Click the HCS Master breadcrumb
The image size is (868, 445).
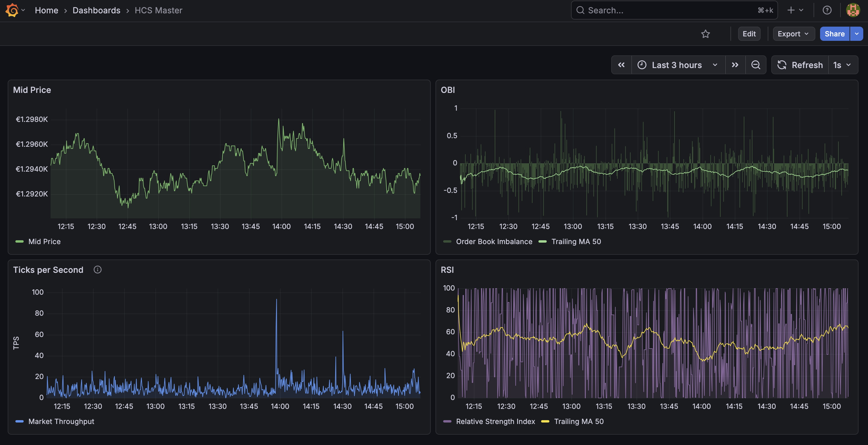pos(158,10)
